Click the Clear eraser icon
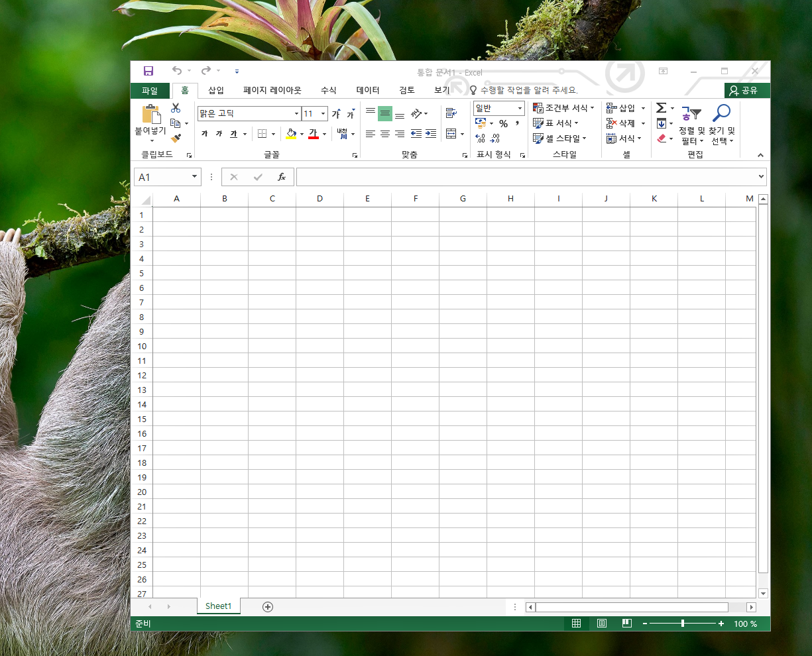The width and height of the screenshot is (812, 656). 661,138
